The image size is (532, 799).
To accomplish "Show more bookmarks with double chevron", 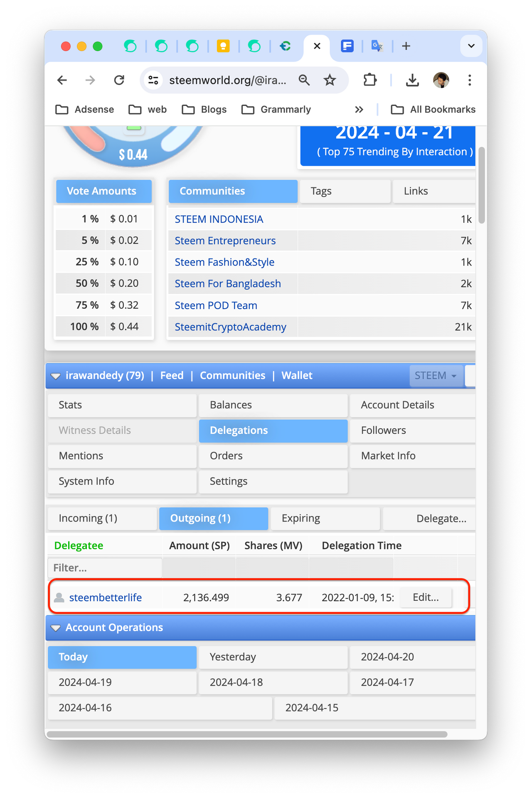I will click(359, 110).
